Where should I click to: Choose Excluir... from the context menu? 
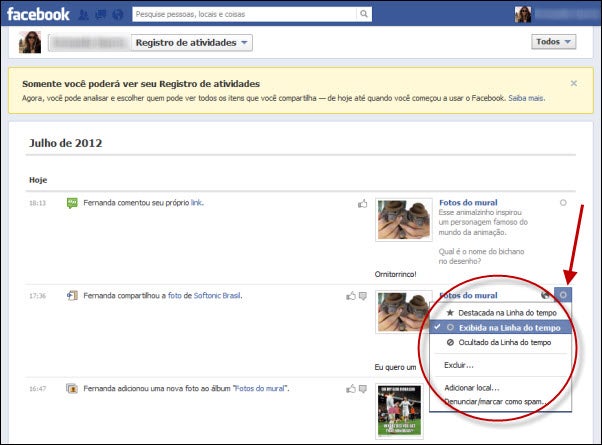(x=459, y=365)
